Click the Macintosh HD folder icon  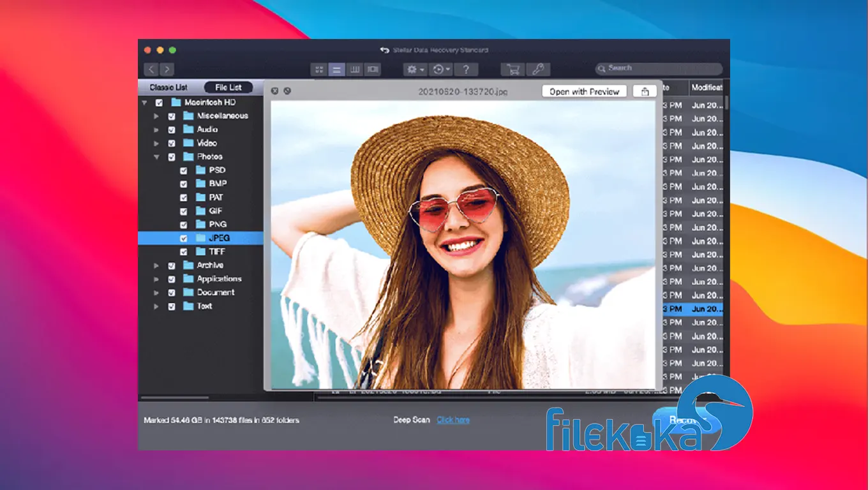coord(176,102)
